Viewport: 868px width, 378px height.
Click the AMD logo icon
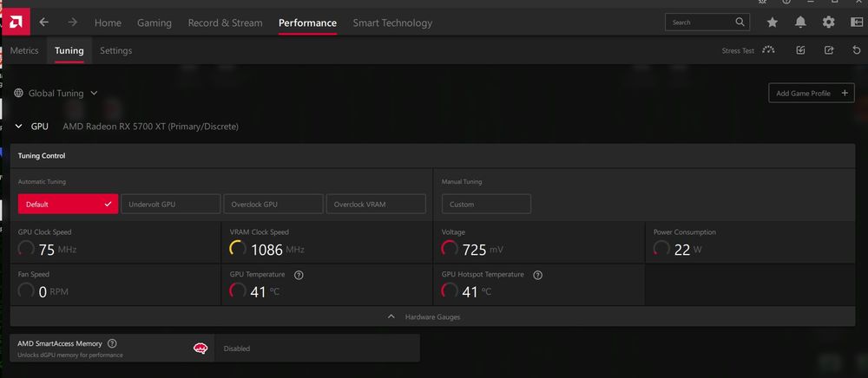pyautogui.click(x=16, y=23)
